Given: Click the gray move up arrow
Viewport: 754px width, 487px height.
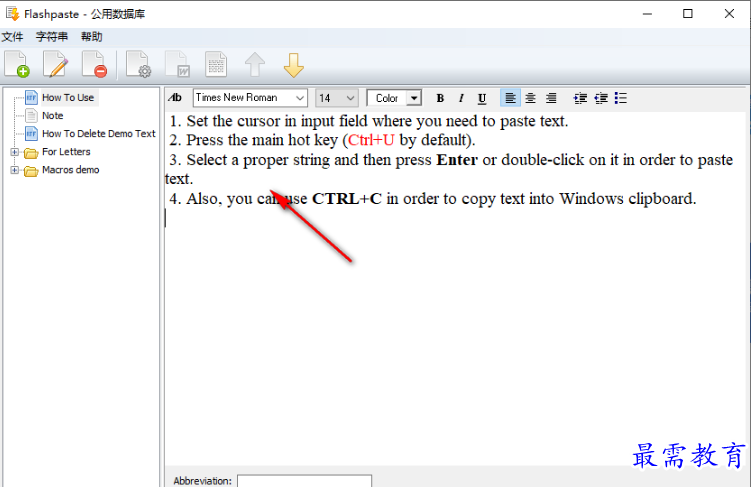Looking at the screenshot, I should click(255, 64).
